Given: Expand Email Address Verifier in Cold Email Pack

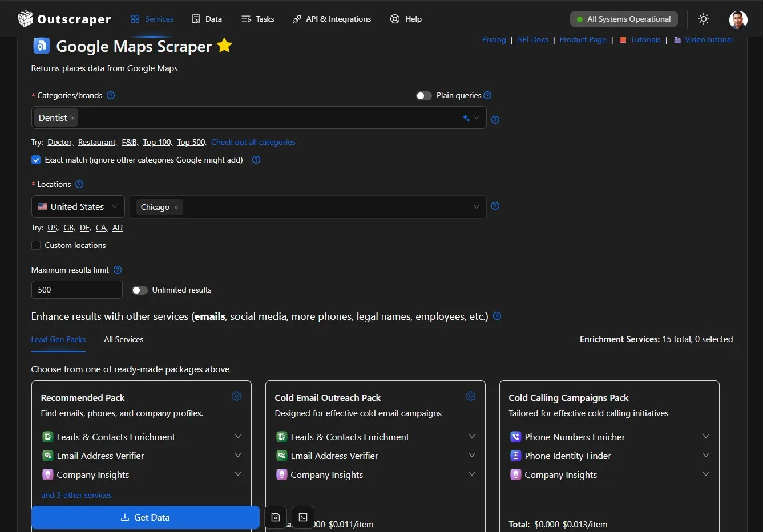Looking at the screenshot, I should tap(472, 456).
